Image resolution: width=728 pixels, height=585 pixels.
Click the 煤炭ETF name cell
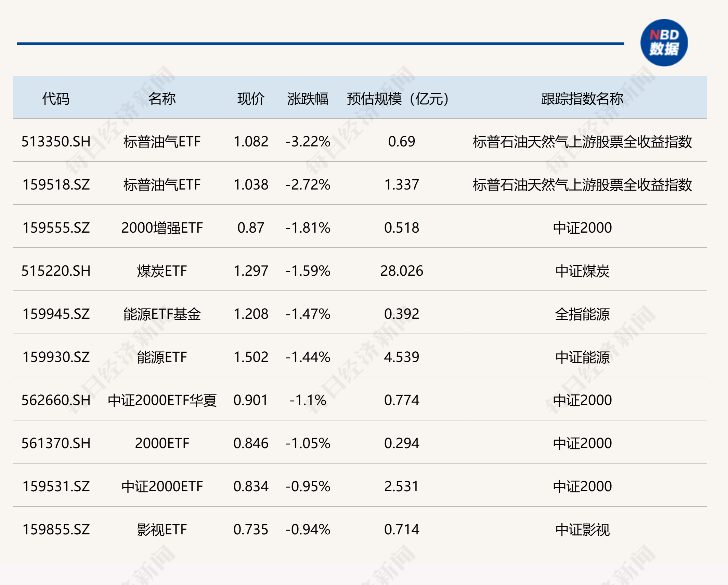(162, 271)
